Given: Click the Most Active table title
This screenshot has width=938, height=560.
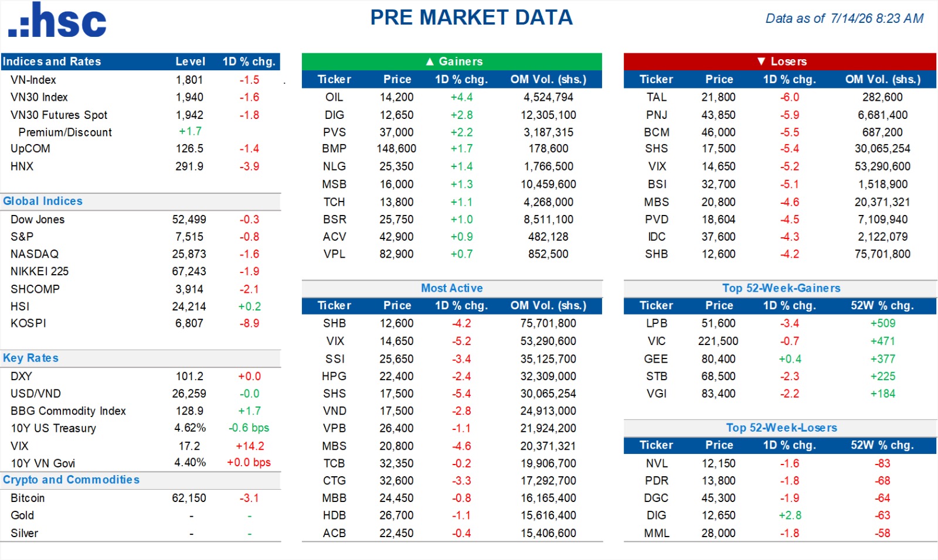Looking at the screenshot, I should click(452, 288).
